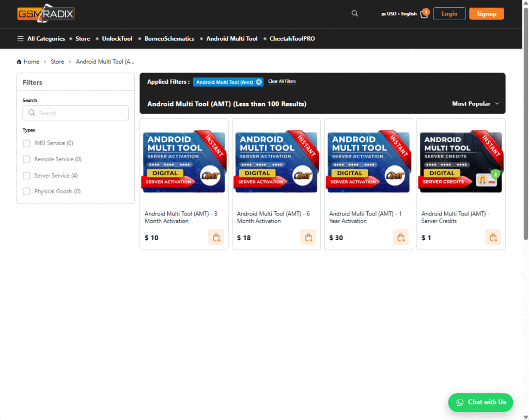
Task: Open the USD English currency selector
Action: pyautogui.click(x=398, y=14)
